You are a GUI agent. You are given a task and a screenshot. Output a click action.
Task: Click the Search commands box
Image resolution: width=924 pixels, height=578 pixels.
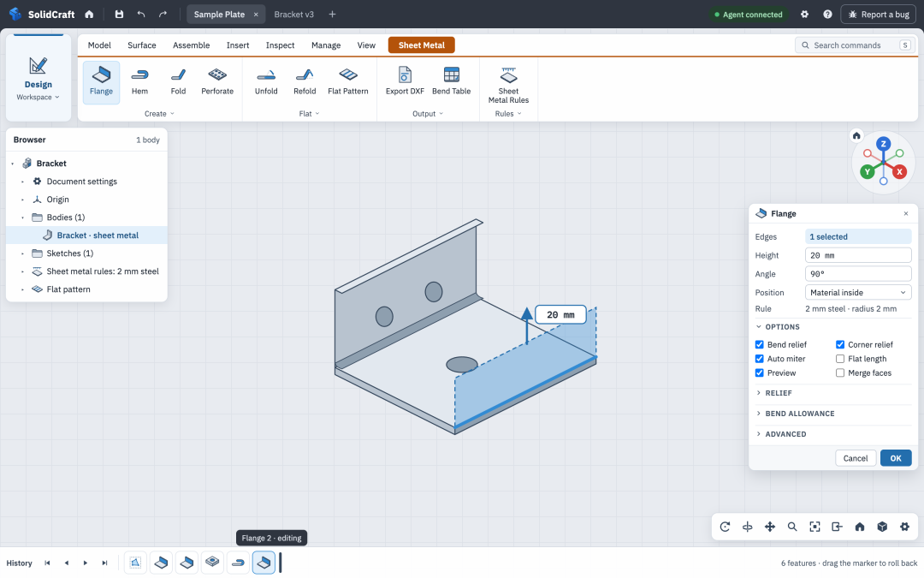point(856,45)
